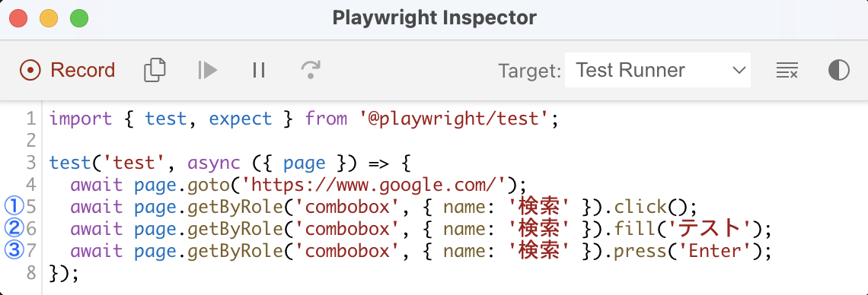Image resolution: width=868 pixels, height=295 pixels.
Task: Click the red record circle icon
Action: click(30, 70)
